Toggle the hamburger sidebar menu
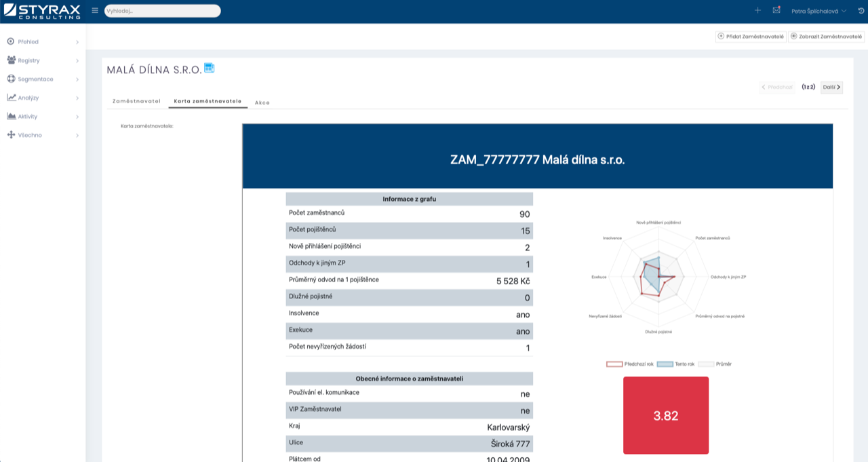Image resolution: width=868 pixels, height=462 pixels. pos(95,11)
